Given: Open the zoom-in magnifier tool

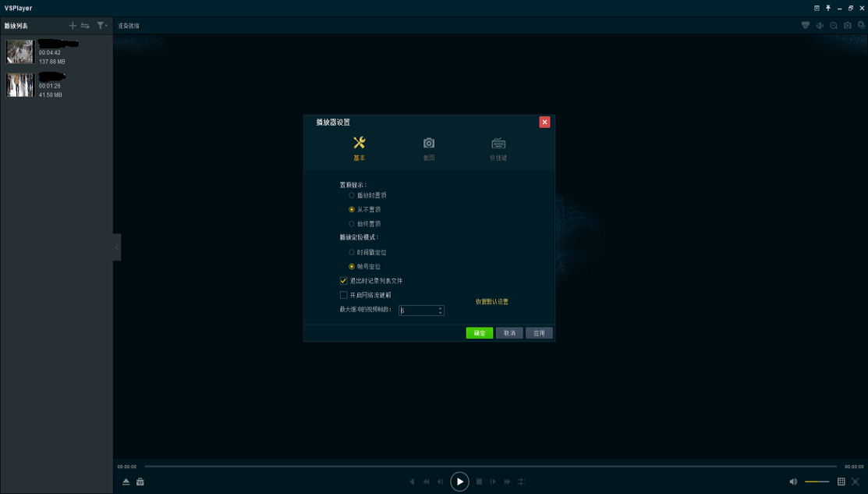Looking at the screenshot, I should [834, 25].
